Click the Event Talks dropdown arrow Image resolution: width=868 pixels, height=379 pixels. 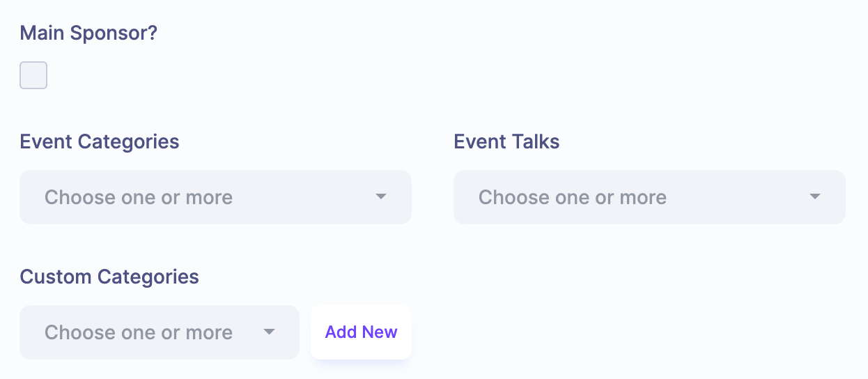[x=815, y=197]
